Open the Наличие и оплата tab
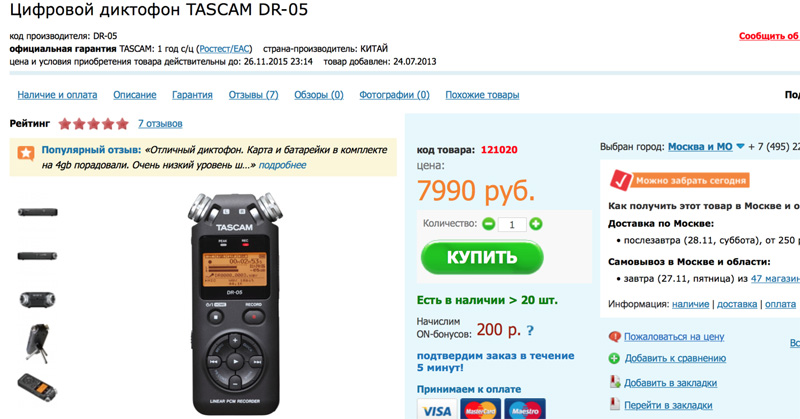Viewport: 800px width, 419px height. 57,95
